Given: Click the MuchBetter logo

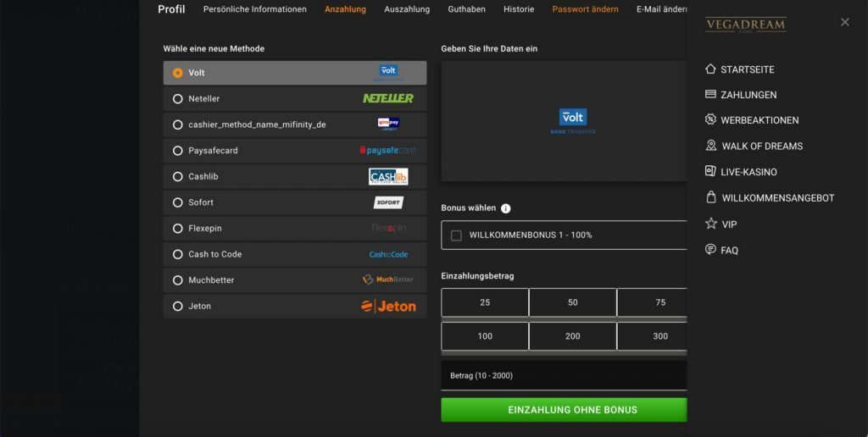Looking at the screenshot, I should click(387, 280).
